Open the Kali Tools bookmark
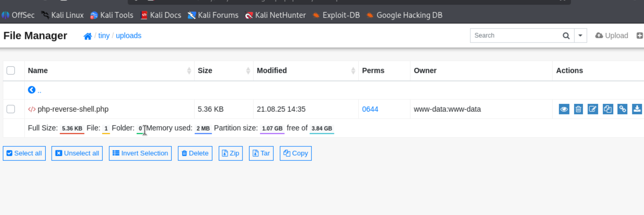Image resolution: width=644 pixels, height=215 pixels. tap(112, 15)
